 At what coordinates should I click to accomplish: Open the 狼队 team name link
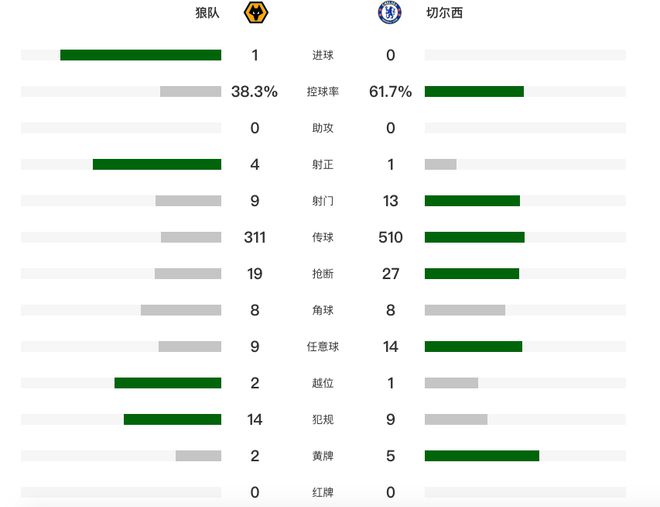pyautogui.click(x=207, y=14)
